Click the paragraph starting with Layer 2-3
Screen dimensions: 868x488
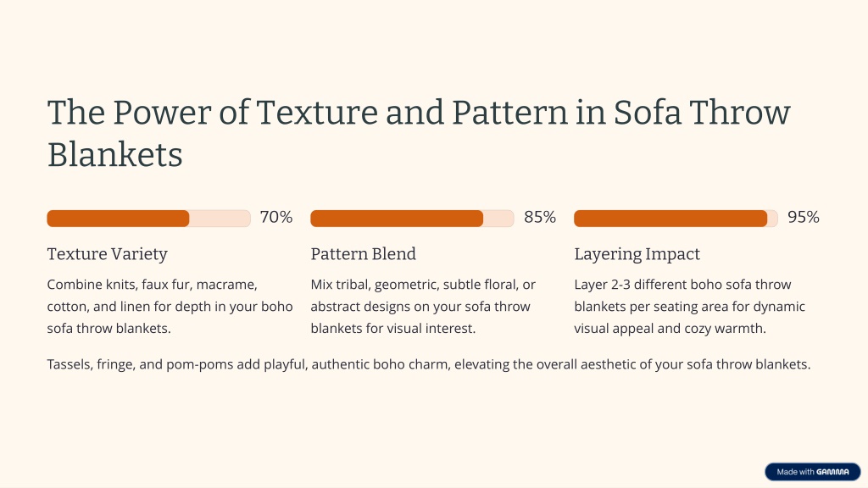[x=689, y=306]
